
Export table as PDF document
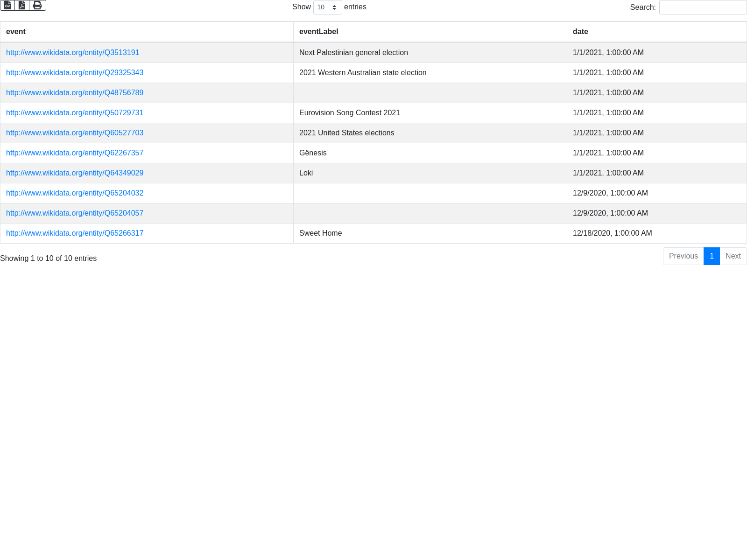(x=22, y=5)
